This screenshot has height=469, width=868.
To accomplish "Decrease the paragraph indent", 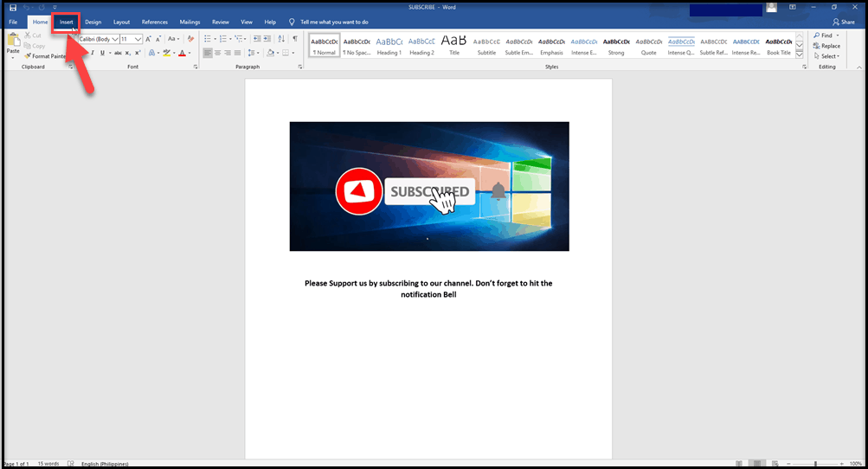I will pyautogui.click(x=256, y=39).
